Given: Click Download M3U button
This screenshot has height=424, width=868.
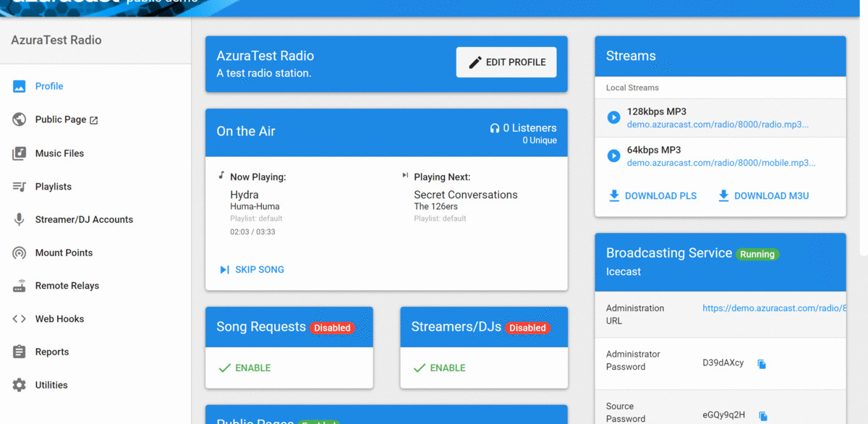Looking at the screenshot, I should coord(763,195).
